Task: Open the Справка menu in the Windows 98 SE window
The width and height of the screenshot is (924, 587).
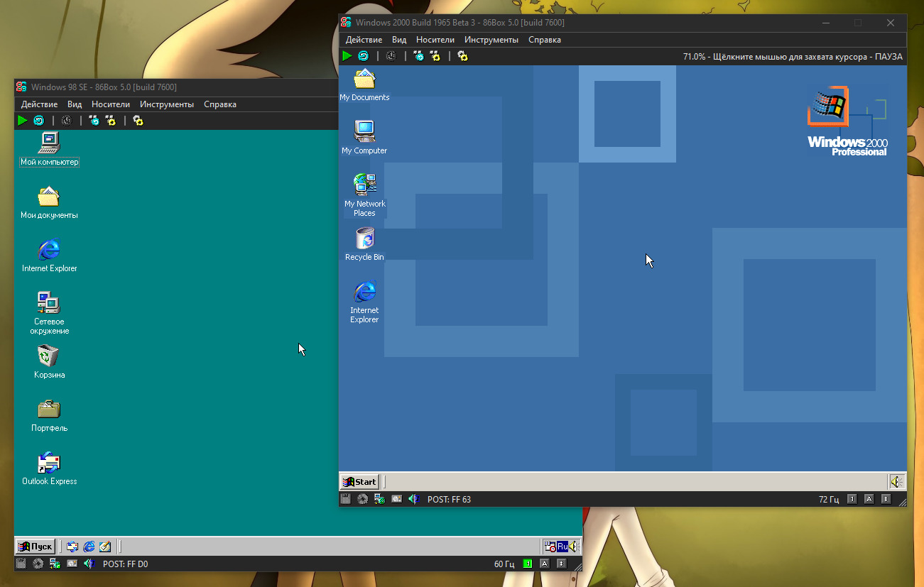Action: [x=220, y=104]
